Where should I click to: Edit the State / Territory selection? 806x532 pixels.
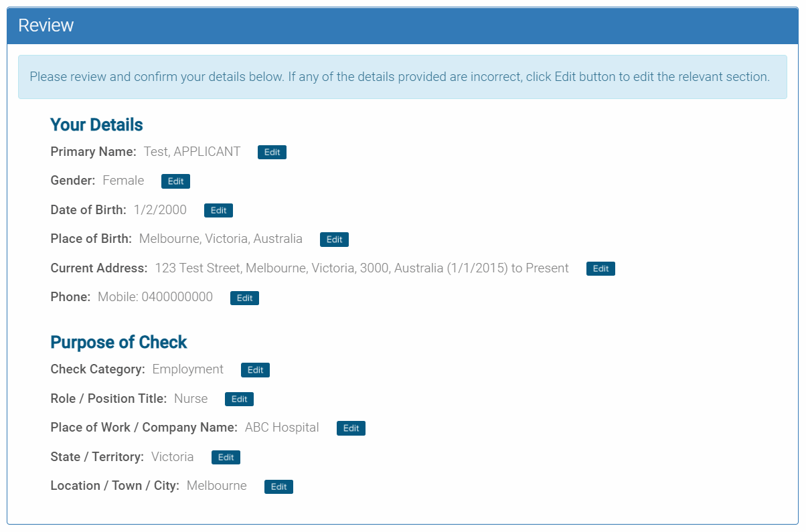click(226, 457)
